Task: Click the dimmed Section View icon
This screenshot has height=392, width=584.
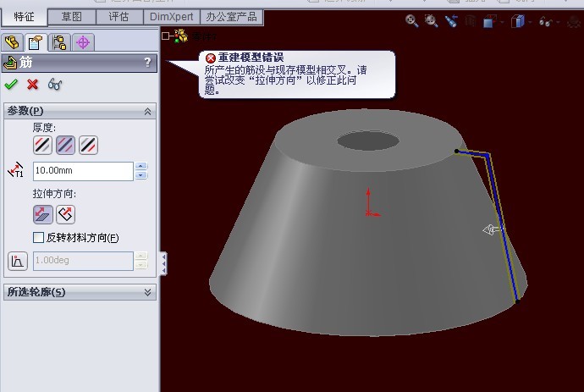Action: tap(471, 21)
